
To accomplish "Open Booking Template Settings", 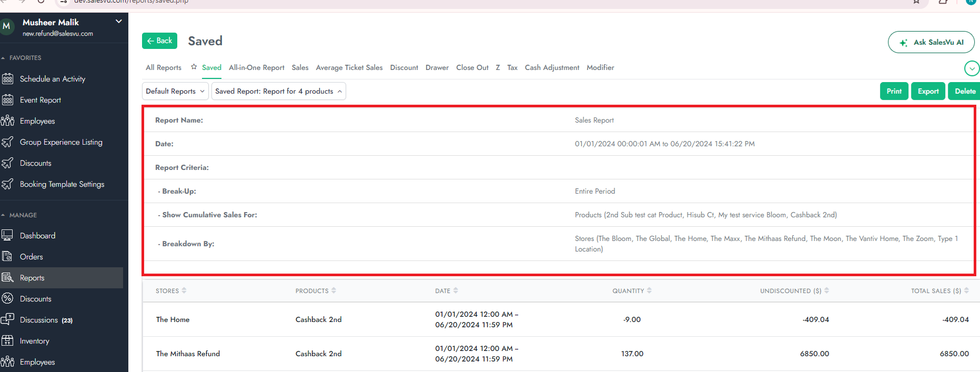I will tap(62, 184).
